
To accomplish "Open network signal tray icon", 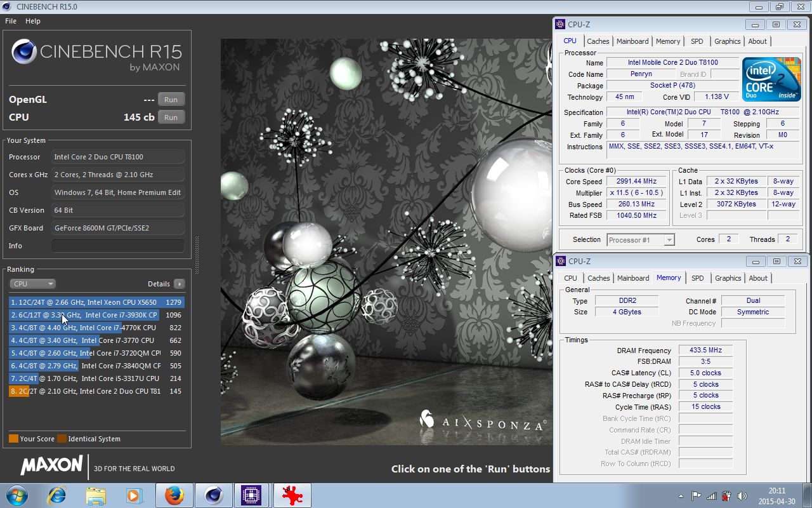I will point(711,496).
